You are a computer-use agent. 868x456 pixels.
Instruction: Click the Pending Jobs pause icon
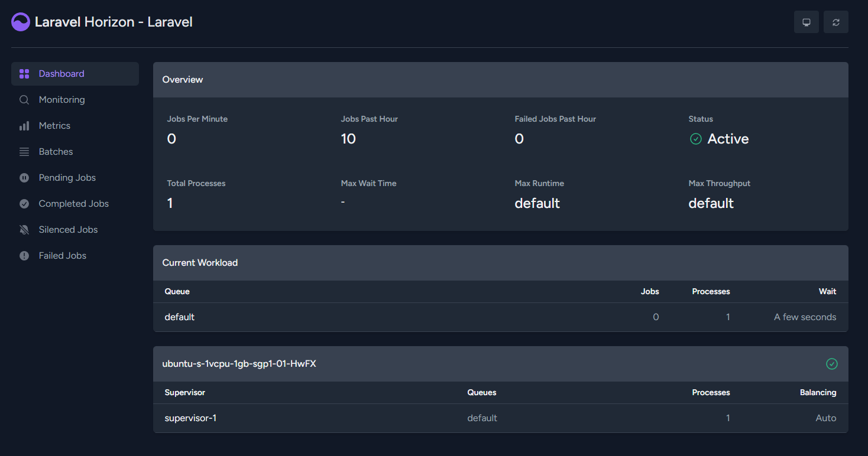pos(24,178)
